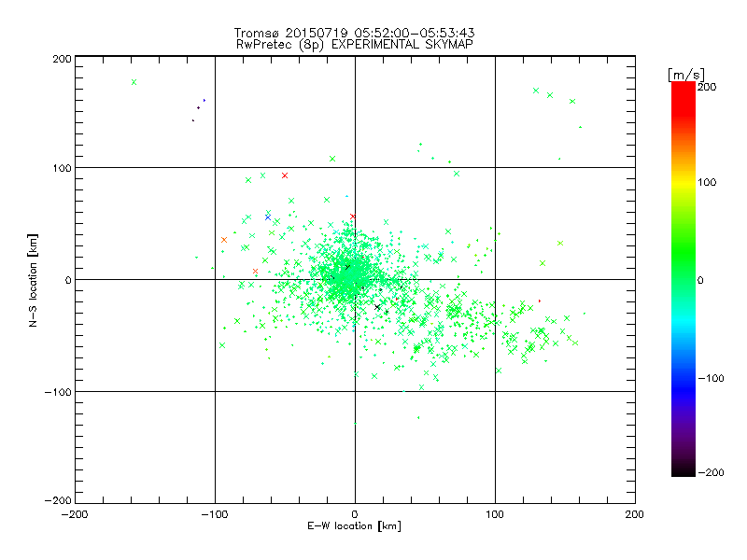Click the y-axis '-100' tick label
Viewport: 747px width, 560px height.
[58, 392]
